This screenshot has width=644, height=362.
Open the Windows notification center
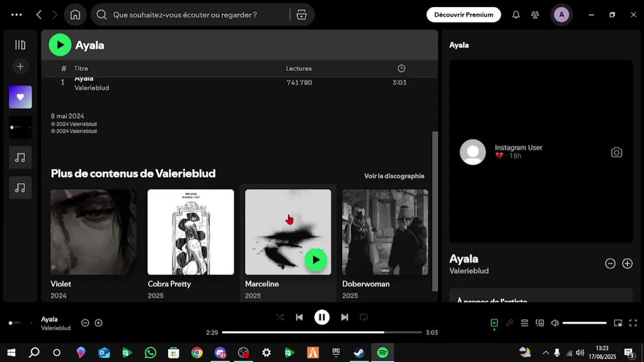point(629,352)
